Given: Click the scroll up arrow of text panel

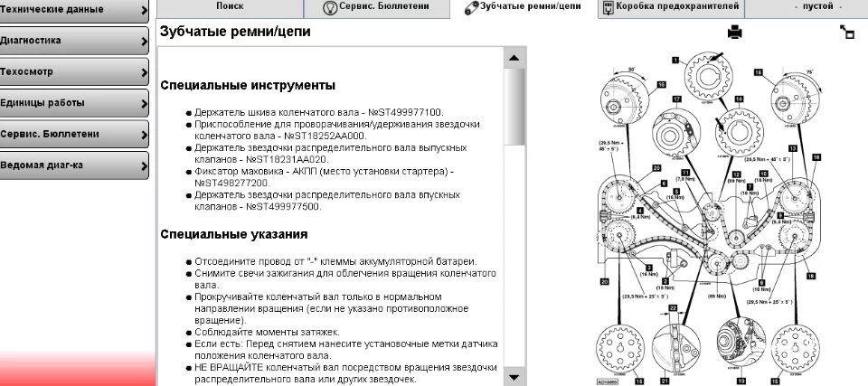Looking at the screenshot, I should coord(514,58).
